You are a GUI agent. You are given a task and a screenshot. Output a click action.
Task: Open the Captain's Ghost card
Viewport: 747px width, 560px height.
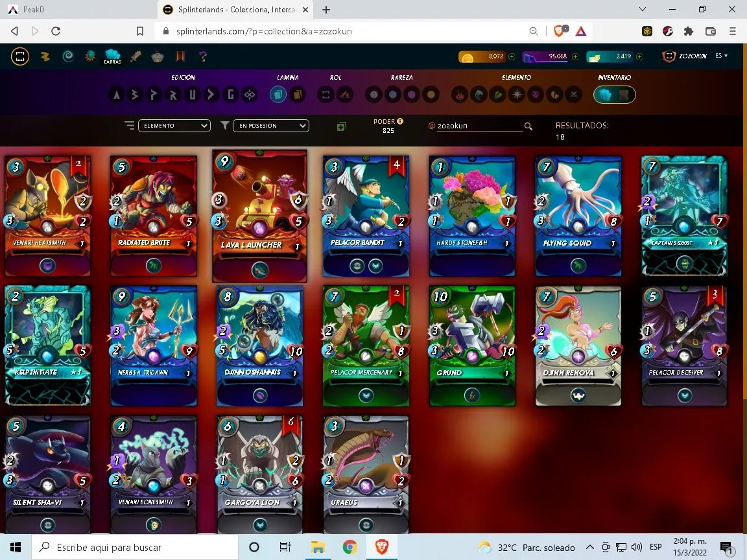click(684, 216)
